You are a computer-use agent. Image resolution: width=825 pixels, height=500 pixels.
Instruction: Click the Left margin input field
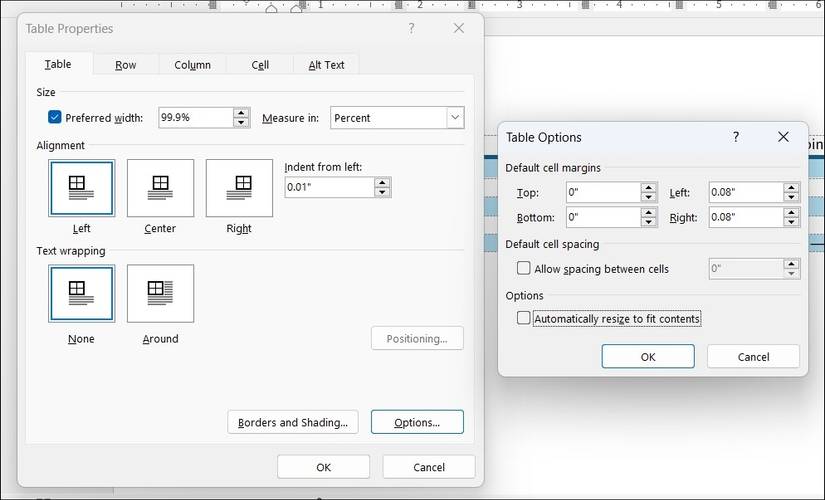coord(746,193)
